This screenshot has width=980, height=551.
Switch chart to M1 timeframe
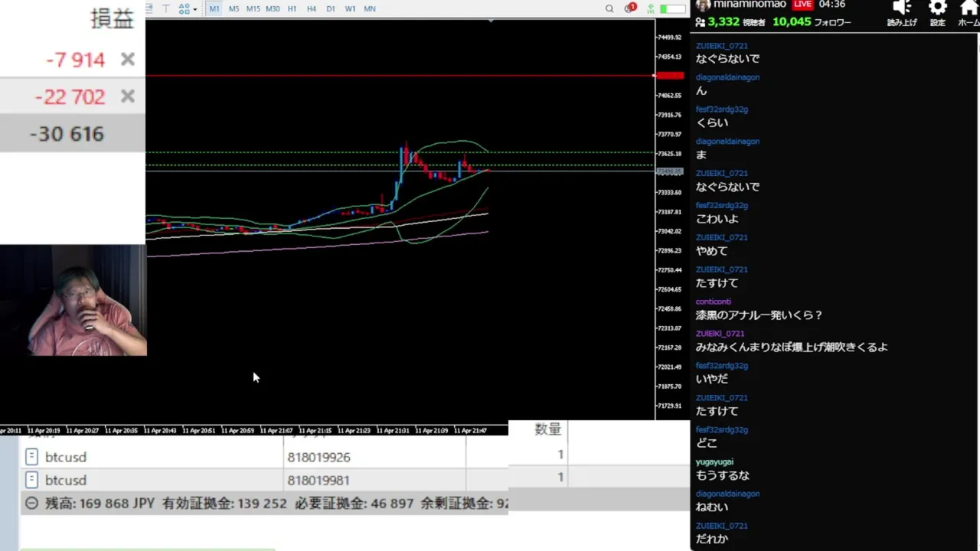click(214, 8)
